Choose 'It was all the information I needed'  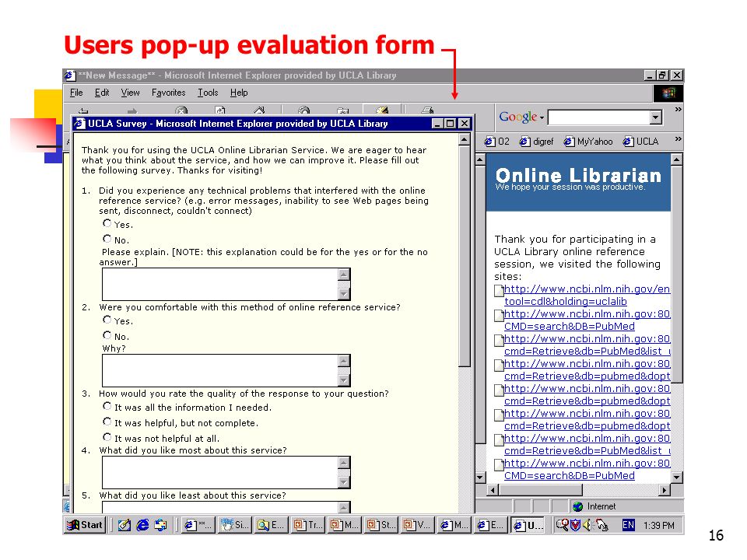point(107,406)
